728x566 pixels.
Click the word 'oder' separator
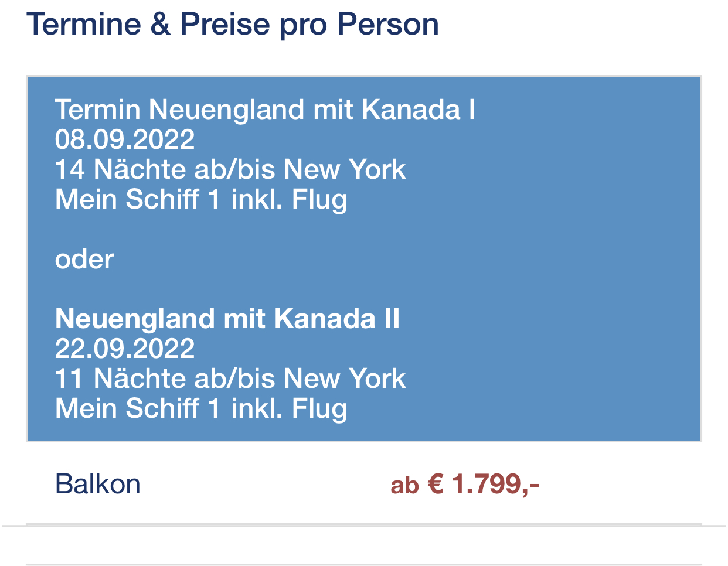(84, 259)
